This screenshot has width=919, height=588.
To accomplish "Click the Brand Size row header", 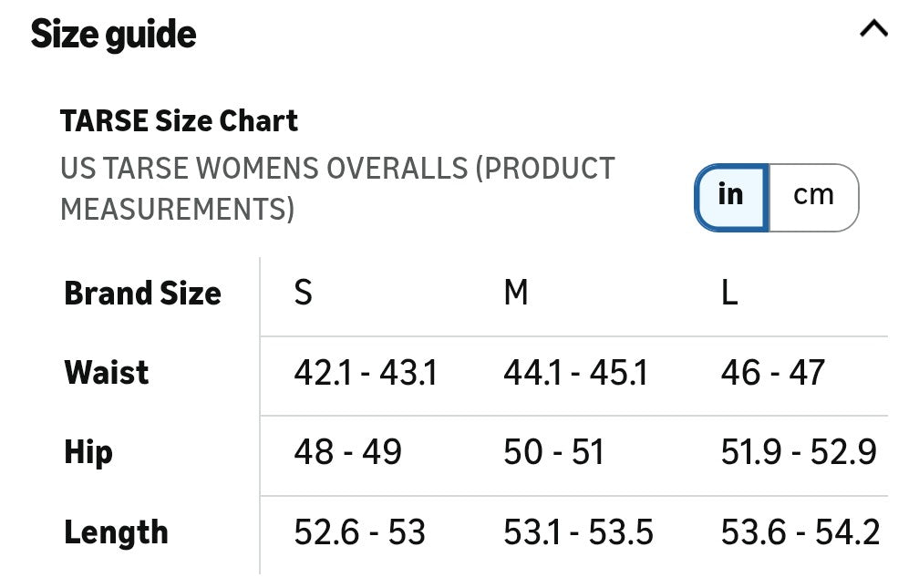I will pos(142,294).
